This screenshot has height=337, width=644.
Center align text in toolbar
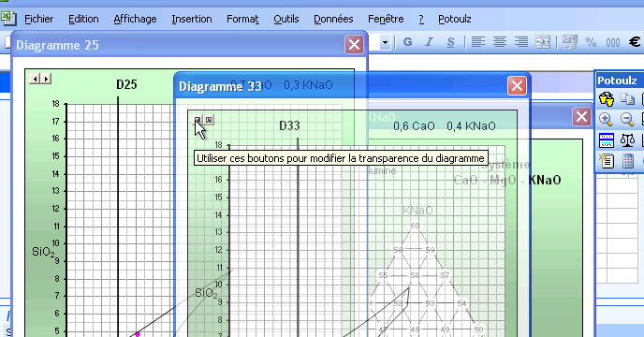[500, 42]
